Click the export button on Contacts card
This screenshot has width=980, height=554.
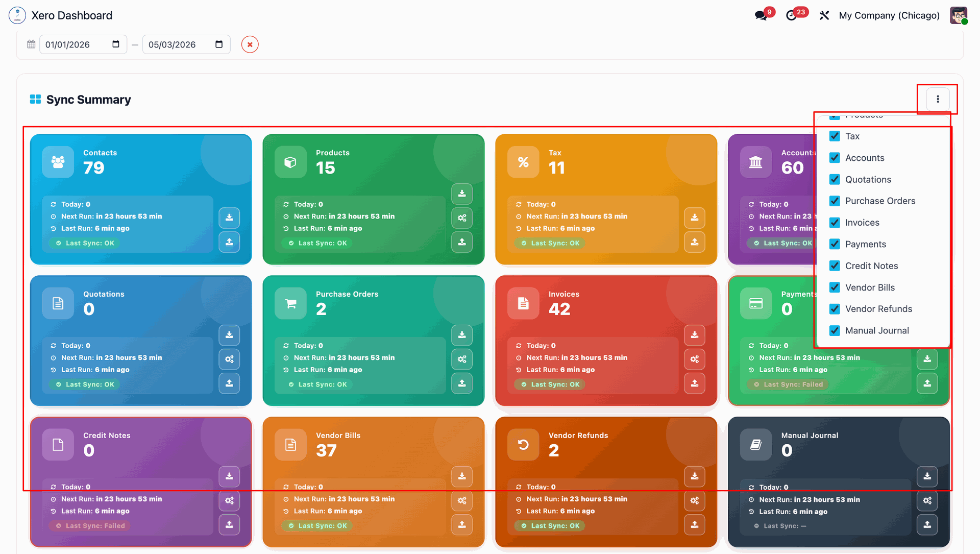[229, 242]
